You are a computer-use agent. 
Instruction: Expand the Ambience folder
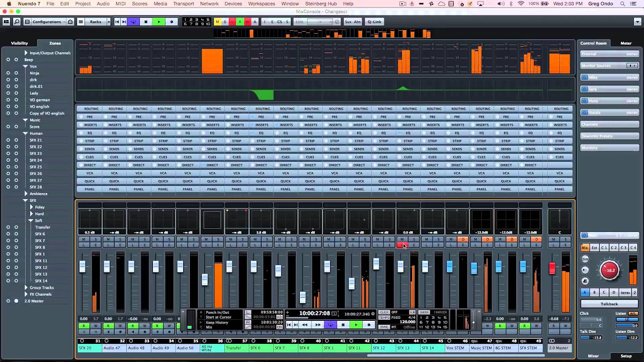tap(26, 194)
